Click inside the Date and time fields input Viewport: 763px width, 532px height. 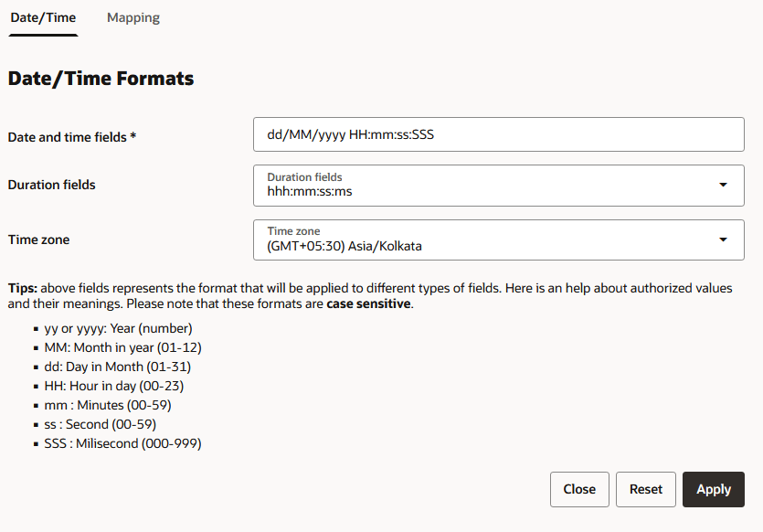coord(498,133)
